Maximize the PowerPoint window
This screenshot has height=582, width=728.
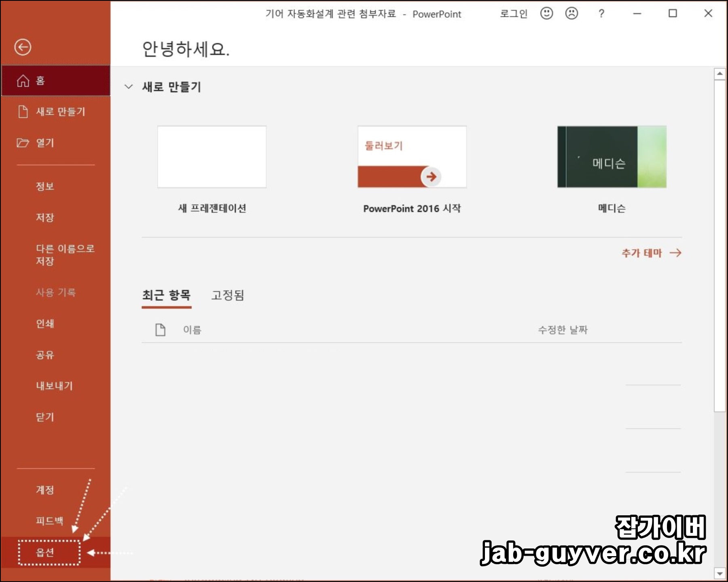pos(673,13)
